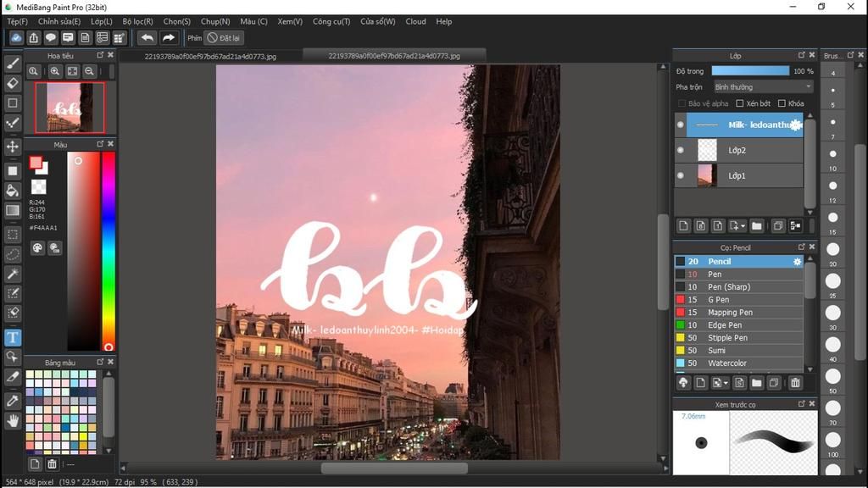Image resolution: width=868 pixels, height=488 pixels.
Task: Click the Navigator preview thumbnail
Action: (70, 108)
